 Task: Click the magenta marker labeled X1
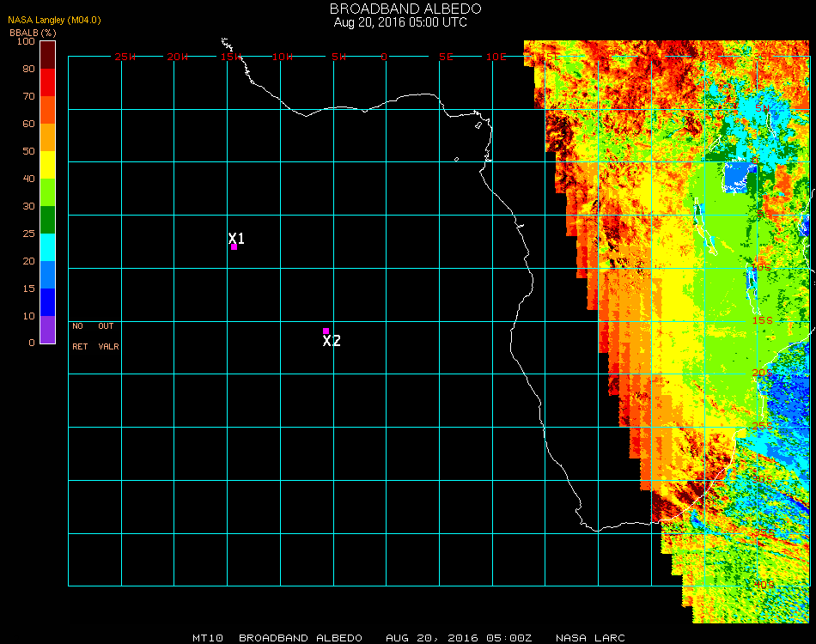coord(234,247)
